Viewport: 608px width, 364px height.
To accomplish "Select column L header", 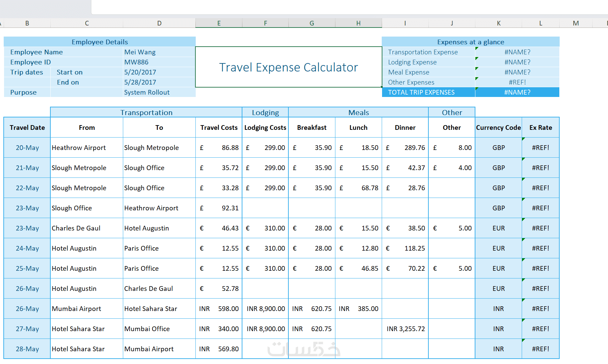I will click(541, 23).
